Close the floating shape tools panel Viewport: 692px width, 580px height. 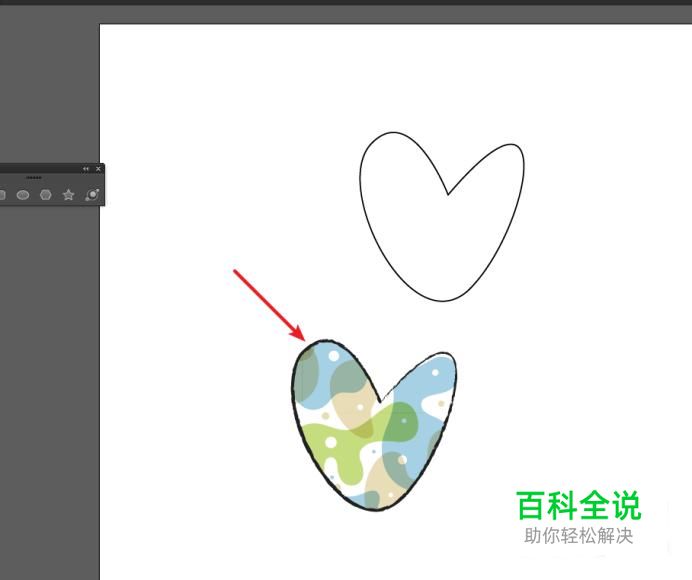[x=98, y=169]
